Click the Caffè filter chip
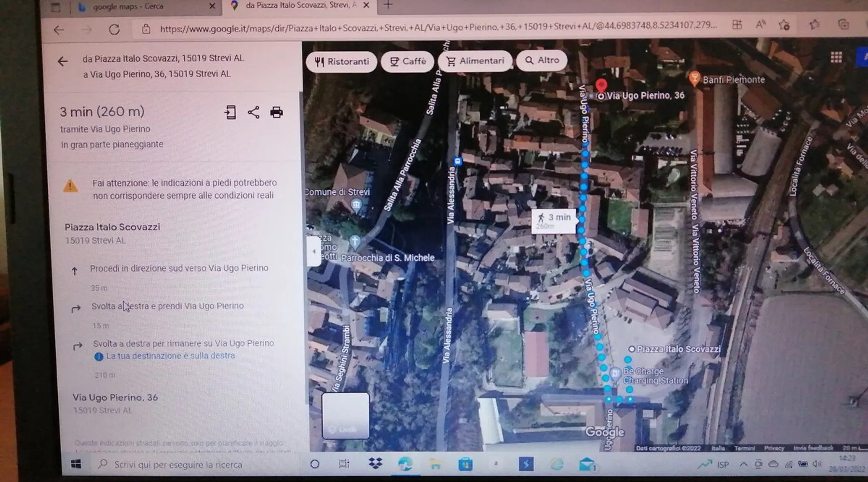868x482 pixels. (407, 61)
